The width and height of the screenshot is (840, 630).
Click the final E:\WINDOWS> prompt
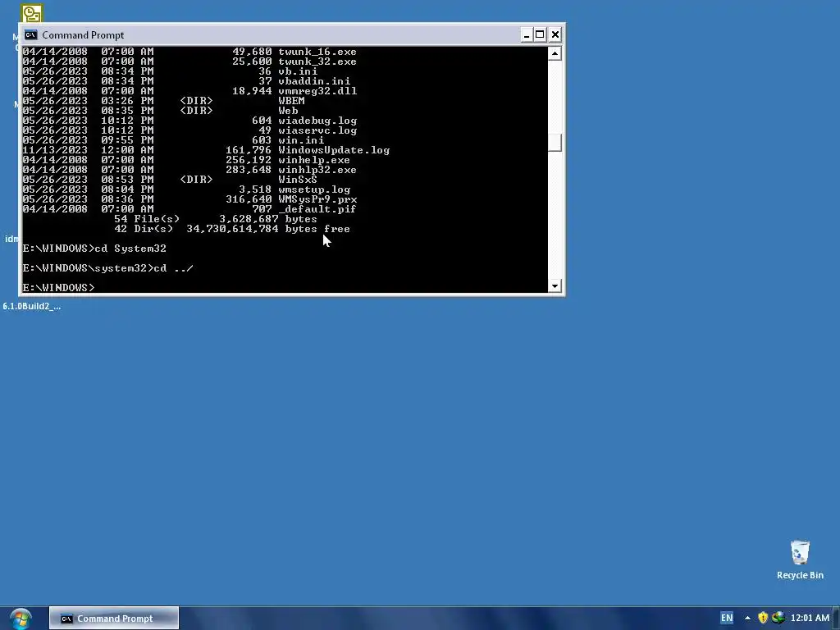pos(58,288)
